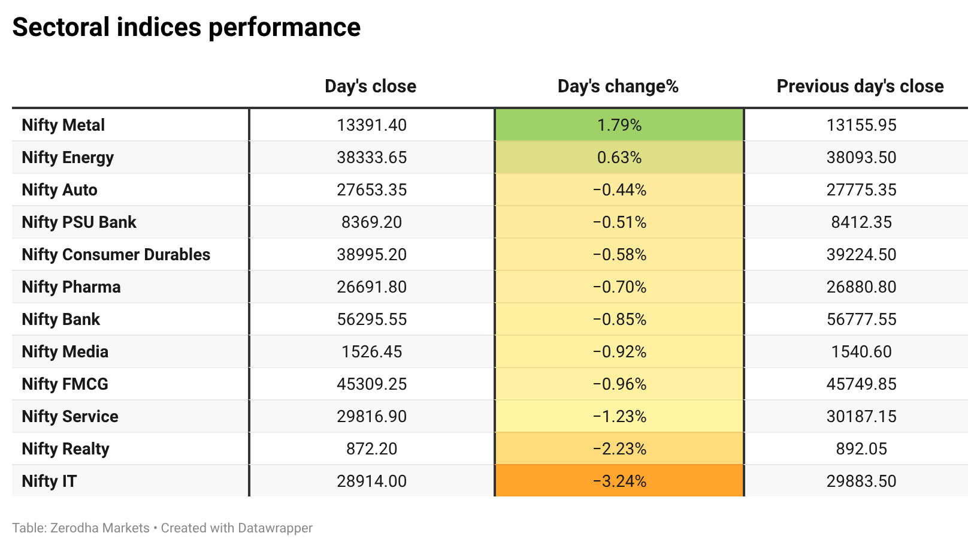Click the Nifty Service previous close 30187.15
This screenshot has width=980, height=548.
(x=861, y=416)
